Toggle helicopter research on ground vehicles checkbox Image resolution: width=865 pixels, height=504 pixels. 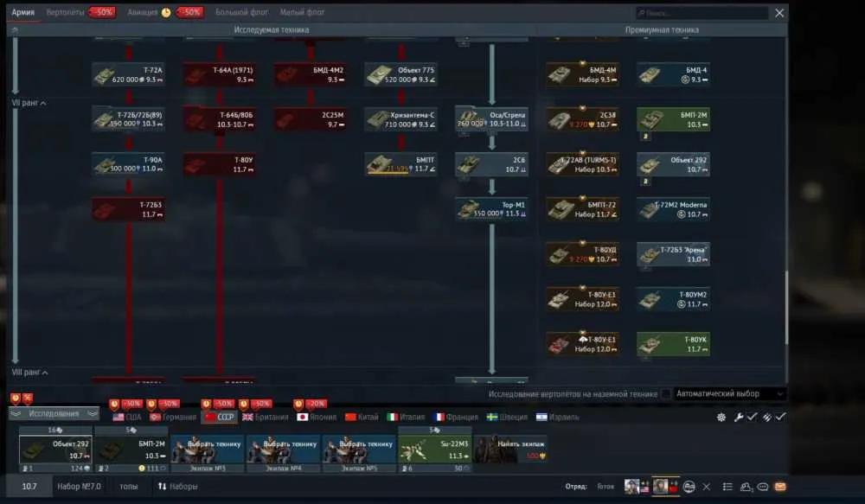coord(666,393)
